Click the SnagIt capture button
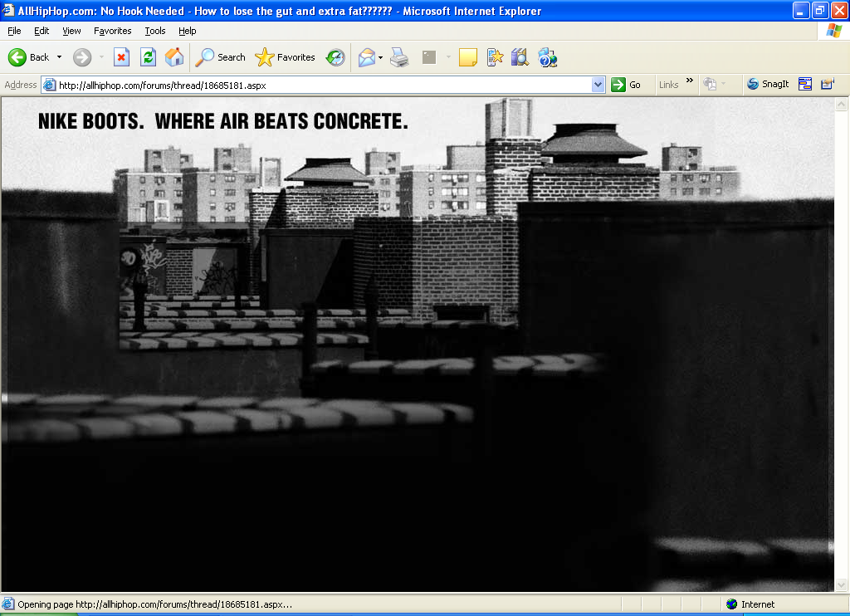 click(x=768, y=84)
